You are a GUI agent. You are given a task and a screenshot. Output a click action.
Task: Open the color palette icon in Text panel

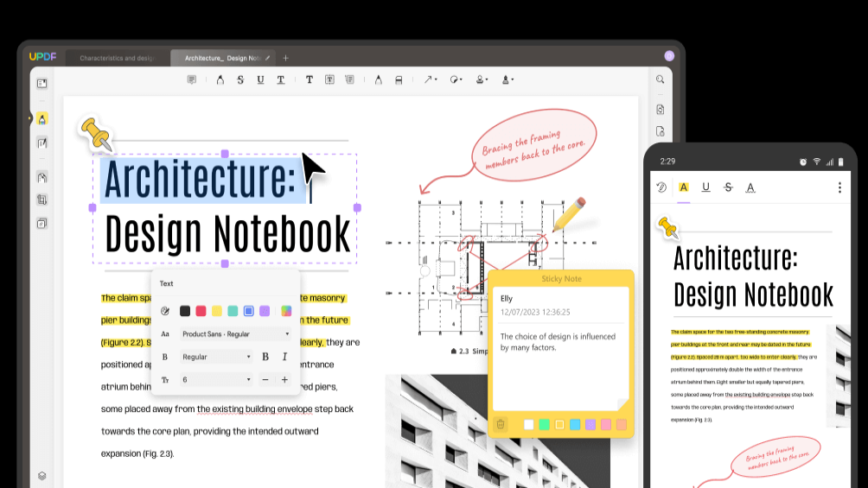(x=165, y=311)
